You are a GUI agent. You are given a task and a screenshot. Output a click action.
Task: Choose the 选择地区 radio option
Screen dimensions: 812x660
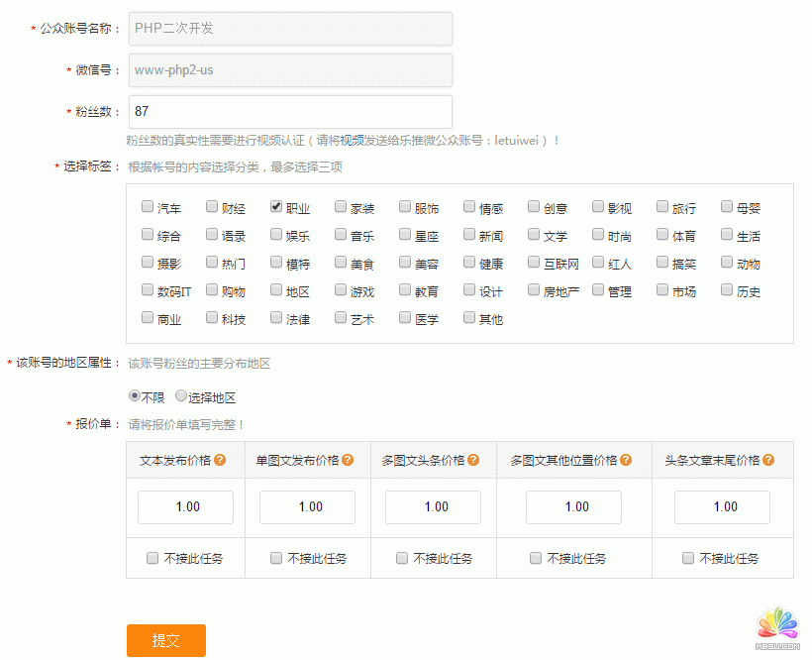tap(181, 394)
